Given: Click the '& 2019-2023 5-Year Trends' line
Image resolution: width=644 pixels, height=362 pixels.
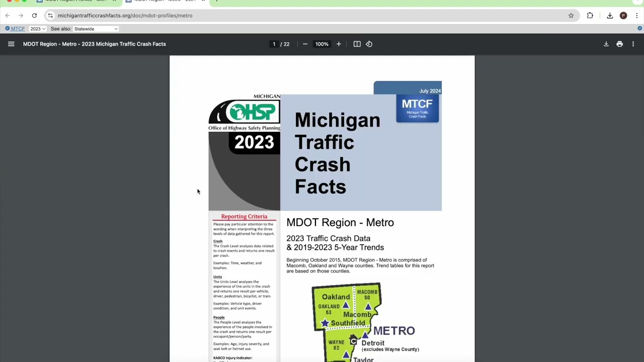Looking at the screenshot, I should coord(335,247).
